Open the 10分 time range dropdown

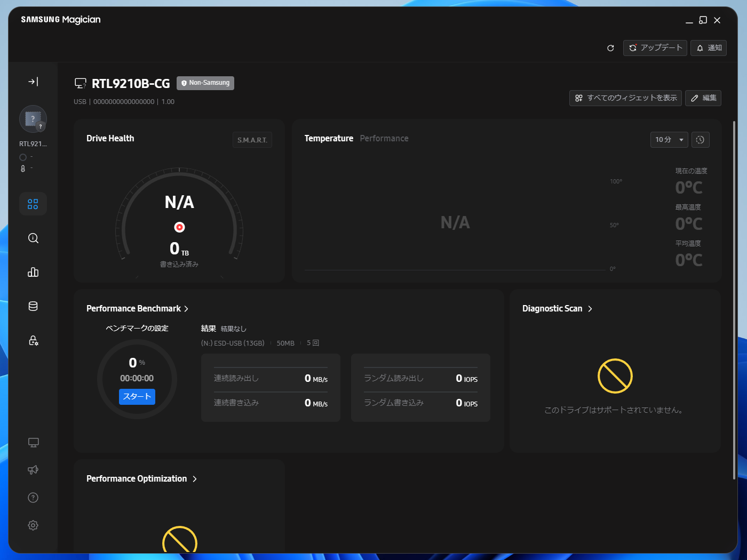[x=669, y=140]
